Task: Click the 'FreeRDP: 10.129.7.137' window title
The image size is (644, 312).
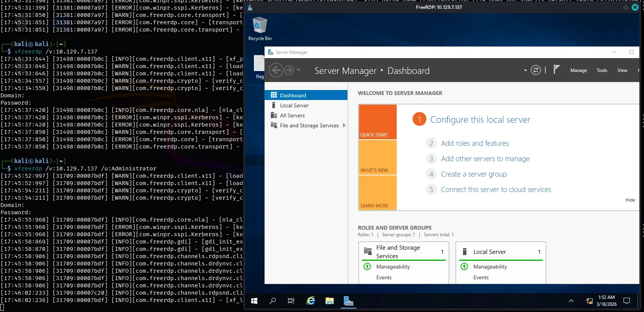Action: [x=439, y=7]
